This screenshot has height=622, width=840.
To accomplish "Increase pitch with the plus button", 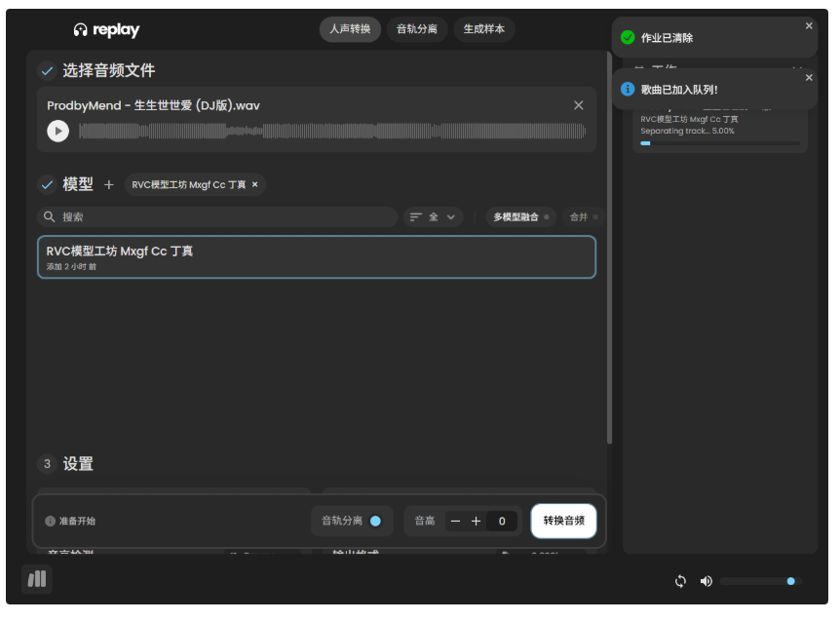I will click(476, 522).
